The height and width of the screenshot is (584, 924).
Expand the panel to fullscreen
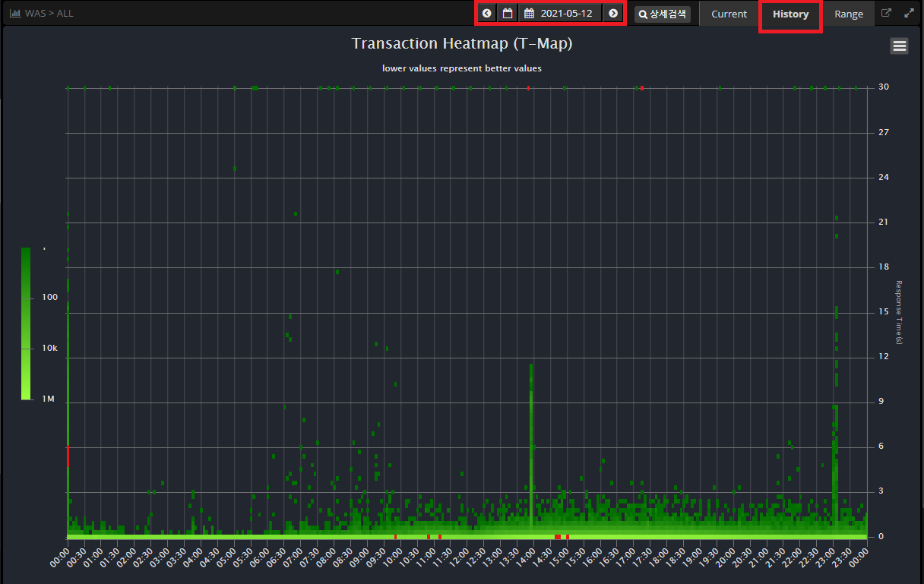[x=910, y=14]
